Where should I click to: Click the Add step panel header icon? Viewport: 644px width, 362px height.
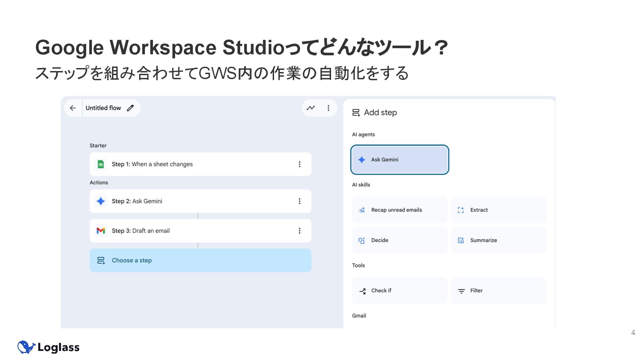356,113
